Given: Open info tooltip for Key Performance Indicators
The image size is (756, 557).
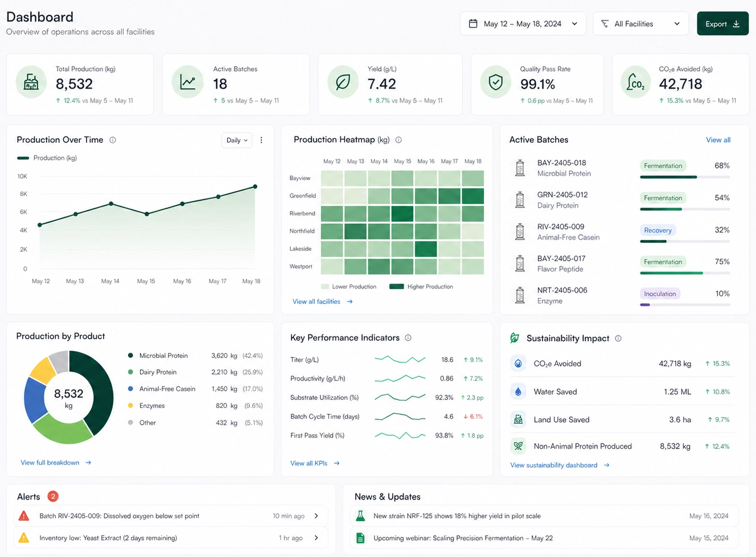Looking at the screenshot, I should coord(408,338).
